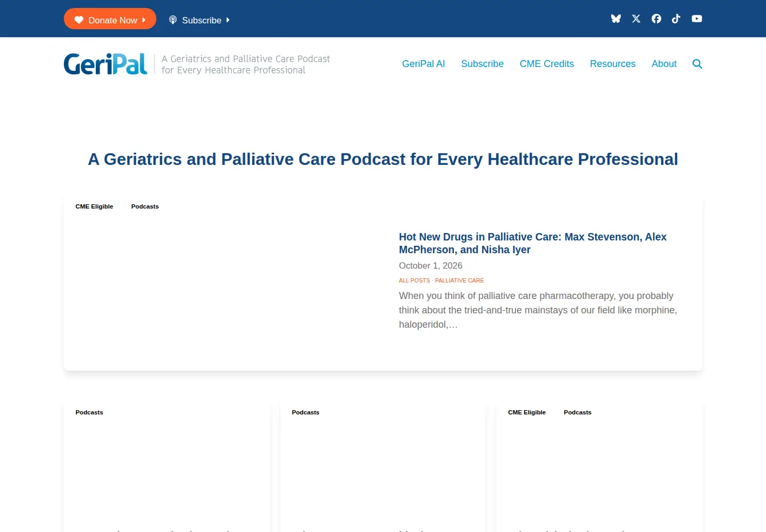The image size is (766, 532).
Task: Expand the top bar Subscribe podcast menu
Action: pos(199,20)
